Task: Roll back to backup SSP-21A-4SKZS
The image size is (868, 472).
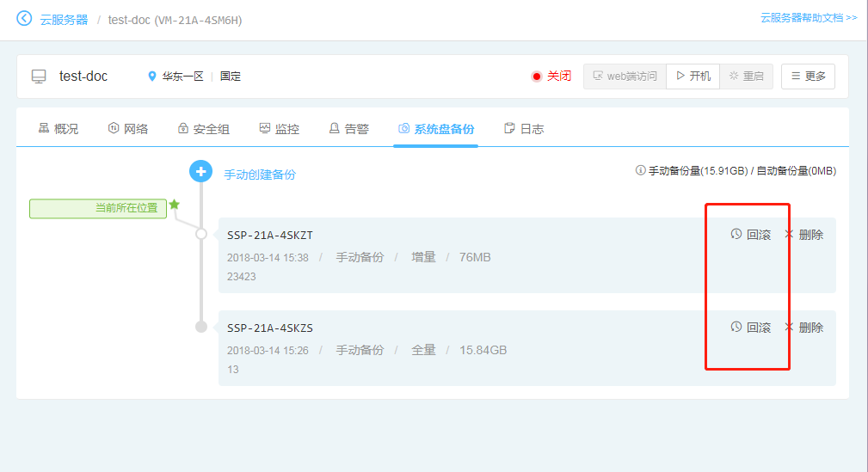Action: [751, 328]
